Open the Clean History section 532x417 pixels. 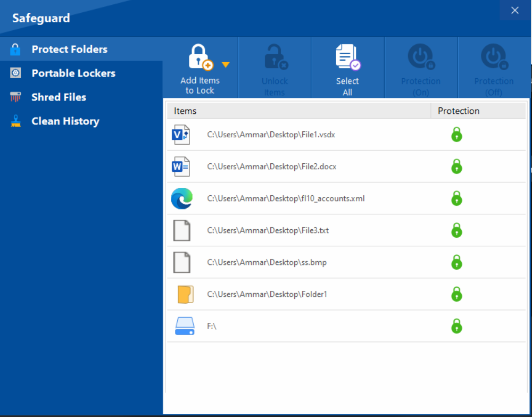click(81, 121)
